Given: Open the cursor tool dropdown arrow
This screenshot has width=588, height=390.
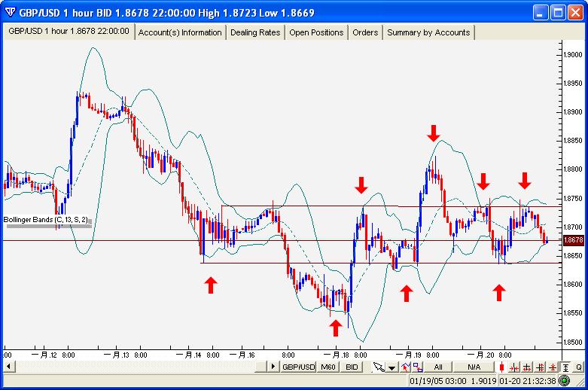Looking at the screenshot, I should [x=392, y=367].
